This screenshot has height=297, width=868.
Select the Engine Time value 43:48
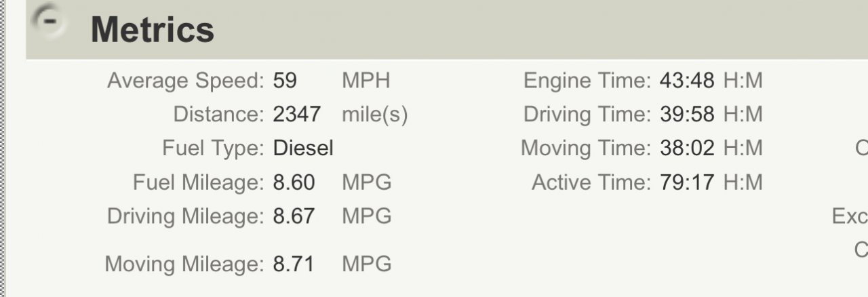686,81
